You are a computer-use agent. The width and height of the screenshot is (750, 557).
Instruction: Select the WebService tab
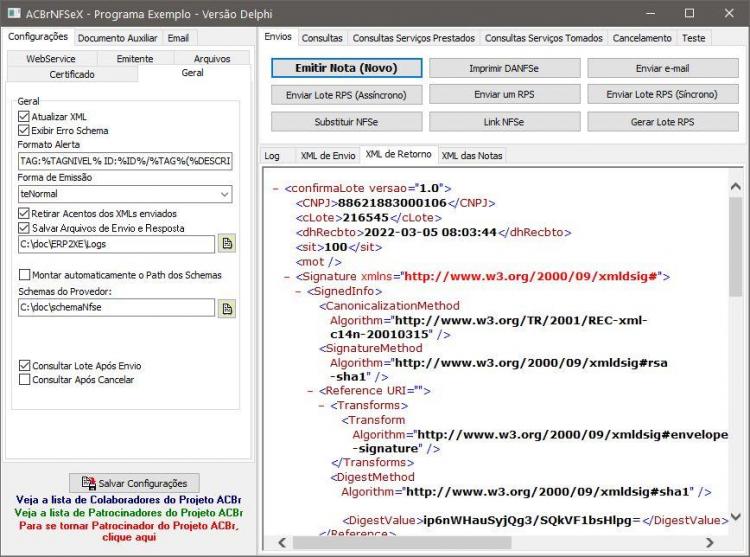tap(51, 58)
